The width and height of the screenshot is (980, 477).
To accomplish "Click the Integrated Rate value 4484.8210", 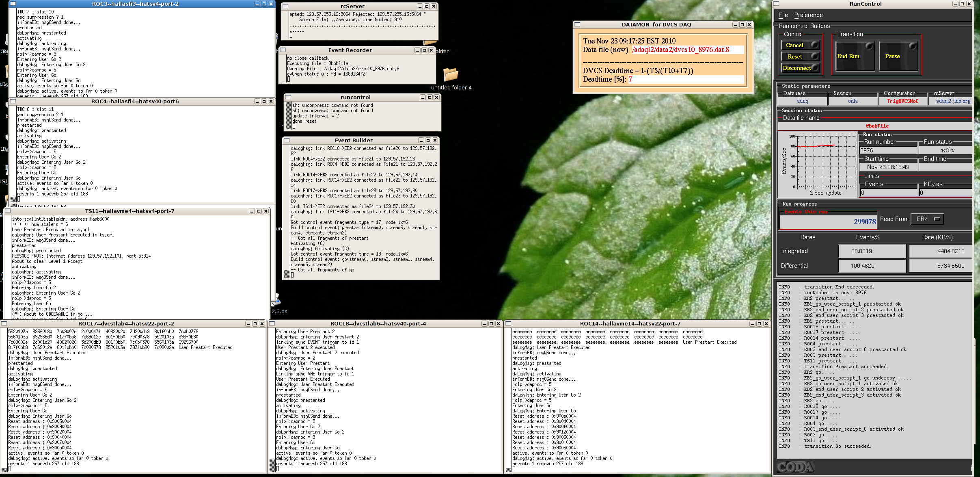I will pyautogui.click(x=941, y=251).
